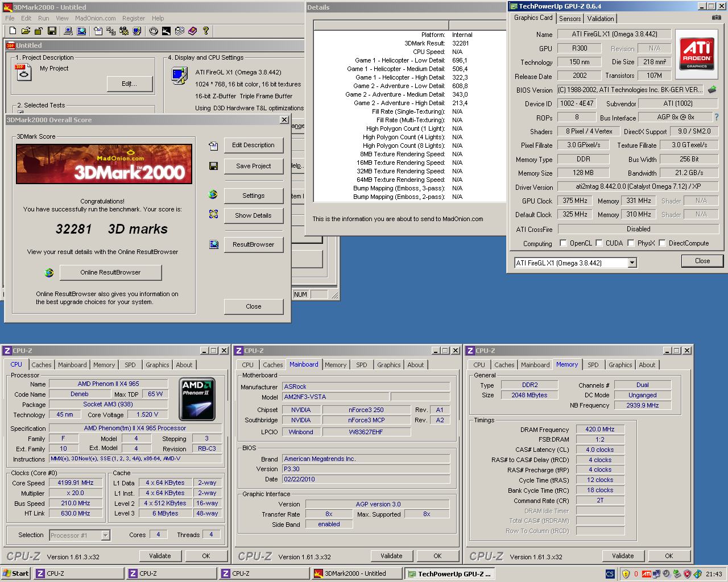Image resolution: width=728 pixels, height=582 pixels.
Task: Click the BIOS Version field in GPU-Z
Action: pyautogui.click(x=630, y=90)
